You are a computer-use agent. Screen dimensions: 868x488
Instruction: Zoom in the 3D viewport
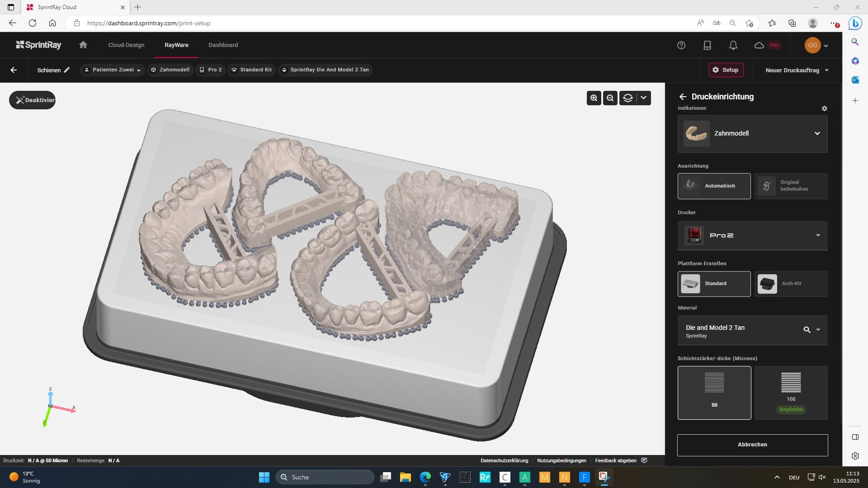coord(594,98)
